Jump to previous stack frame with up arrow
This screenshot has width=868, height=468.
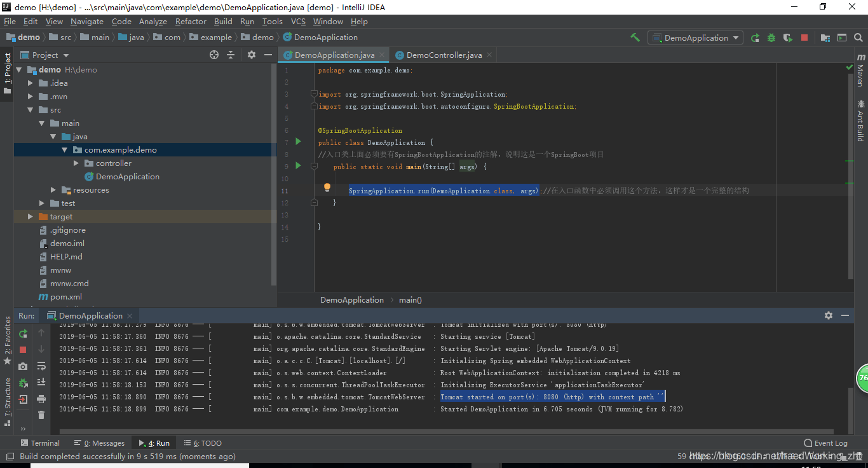[41, 333]
